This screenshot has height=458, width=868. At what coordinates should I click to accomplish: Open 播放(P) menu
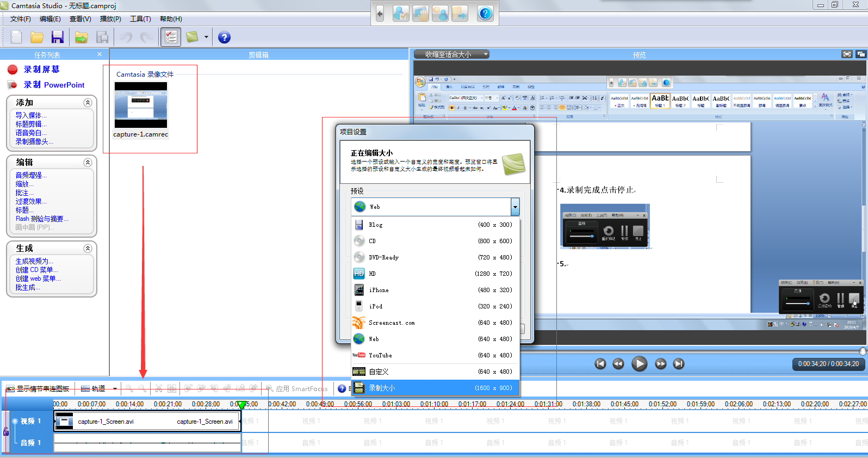(110, 19)
